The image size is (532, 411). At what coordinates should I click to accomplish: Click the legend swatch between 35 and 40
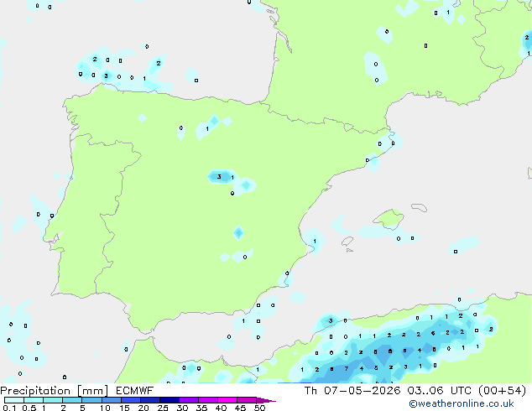207,400
